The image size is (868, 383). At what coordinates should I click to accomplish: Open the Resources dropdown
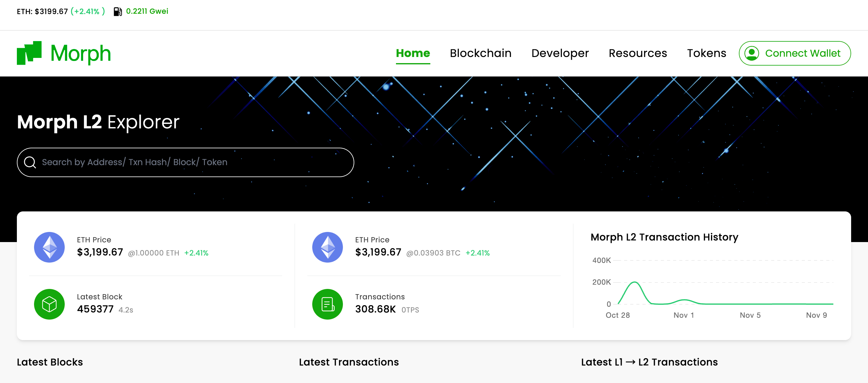click(x=638, y=53)
